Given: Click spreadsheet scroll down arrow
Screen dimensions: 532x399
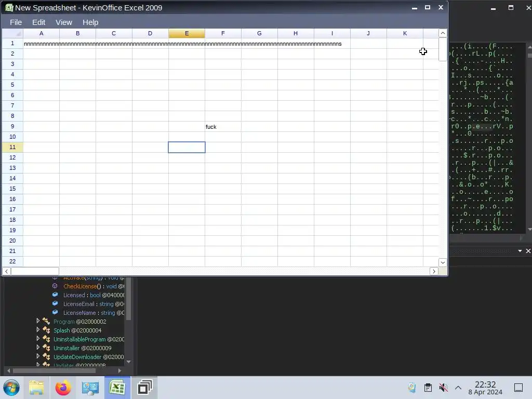Looking at the screenshot, I should click(443, 262).
